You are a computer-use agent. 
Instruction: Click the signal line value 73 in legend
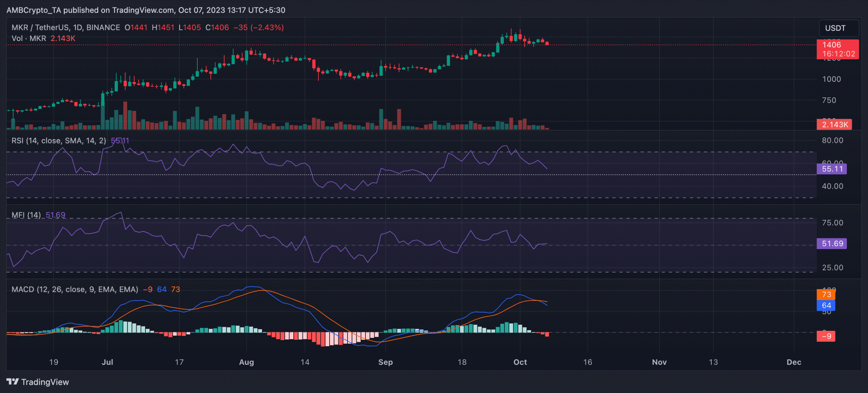(x=176, y=289)
